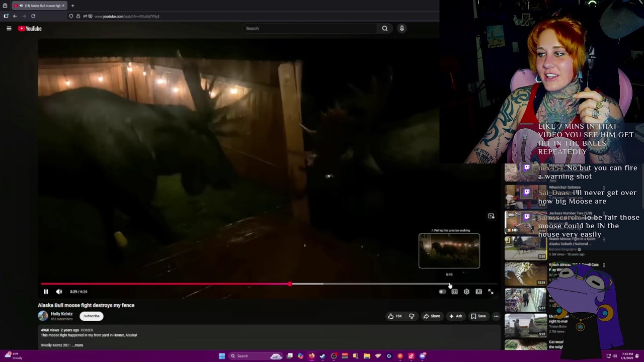The image size is (644, 362).
Task: Open the taskbar weather widget
Action: [x=14, y=356]
